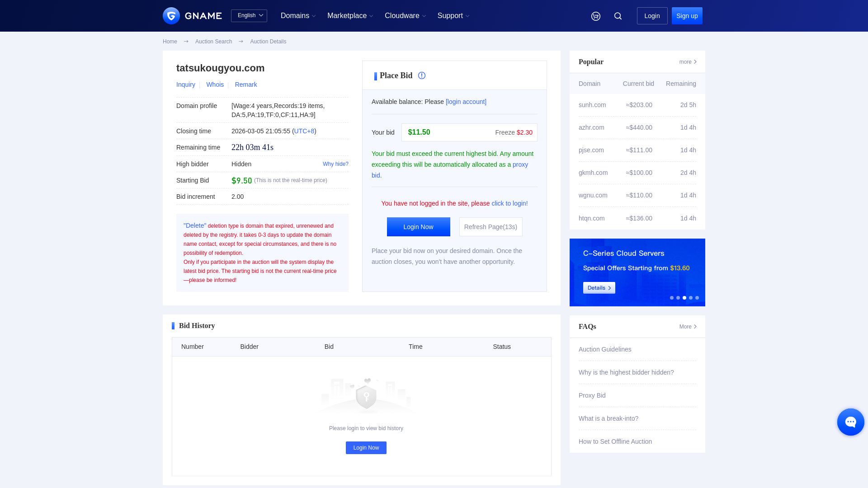868x488 pixels.
Task: Open the English language dropdown
Action: (249, 16)
